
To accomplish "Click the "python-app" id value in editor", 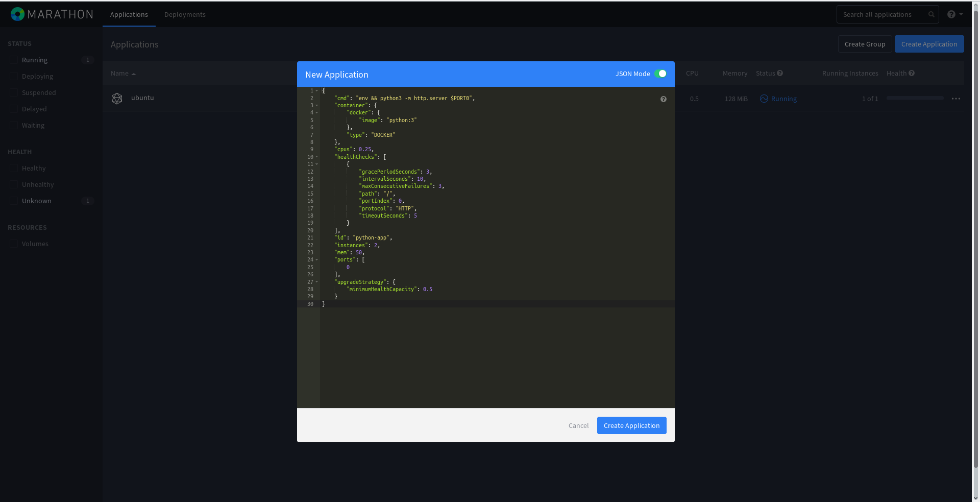I will 371,238.
